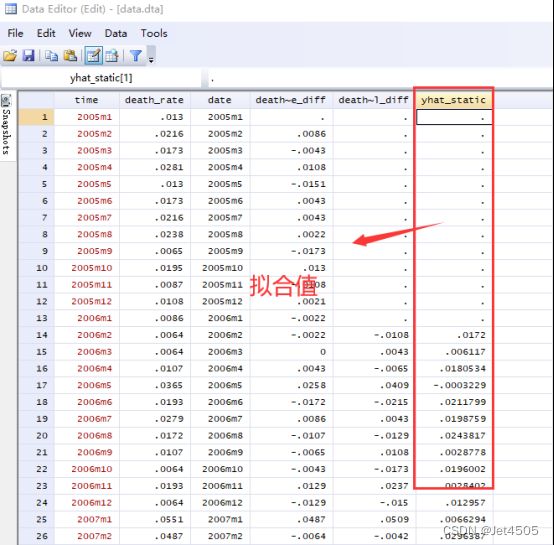Click death_rate cell .0086 in row 13
This screenshot has width=554, height=545.
tap(155, 318)
